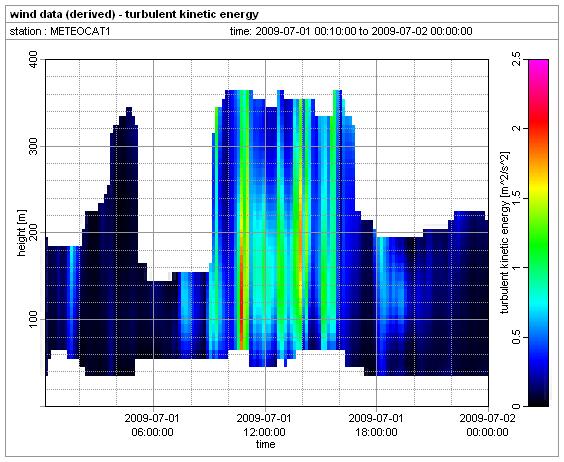Click the '0.5' colorbar tick label

point(517,337)
